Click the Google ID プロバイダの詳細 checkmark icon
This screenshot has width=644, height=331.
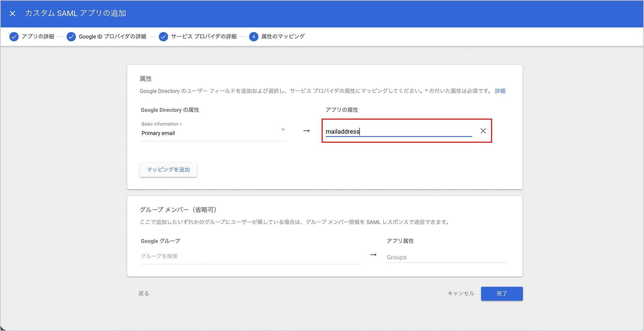71,37
